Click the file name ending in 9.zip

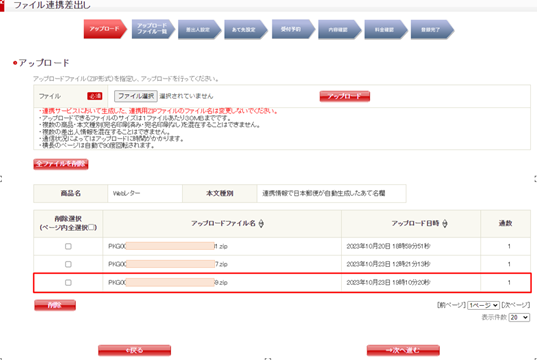pyautogui.click(x=168, y=283)
